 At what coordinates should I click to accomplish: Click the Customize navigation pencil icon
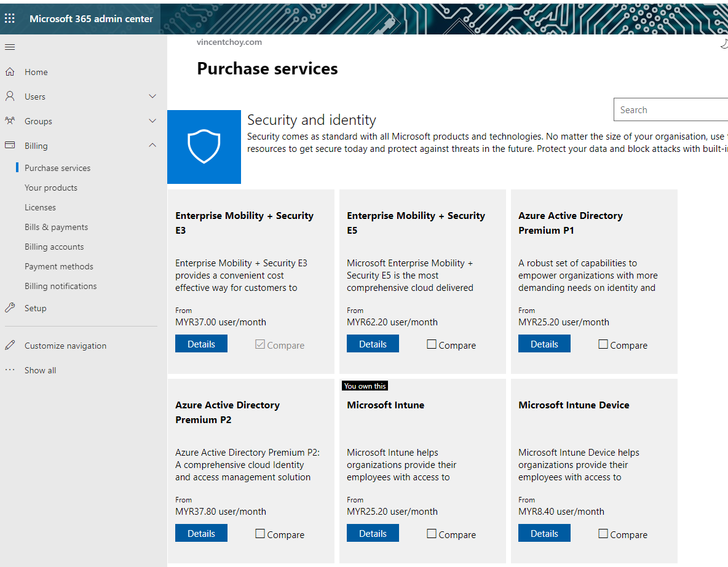[x=10, y=345]
